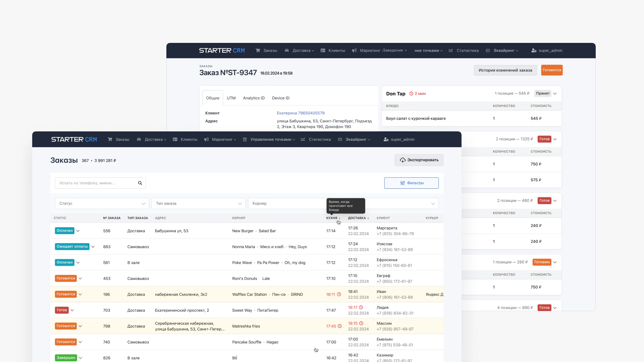This screenshot has width=644, height=362.
Task: Click corner text Matreshka fries
Action: pyautogui.click(x=246, y=326)
